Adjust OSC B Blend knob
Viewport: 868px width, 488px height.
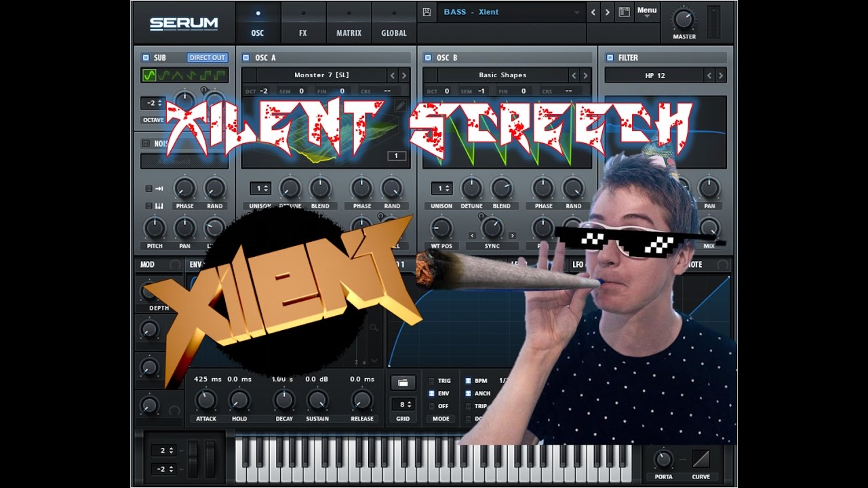click(x=501, y=188)
